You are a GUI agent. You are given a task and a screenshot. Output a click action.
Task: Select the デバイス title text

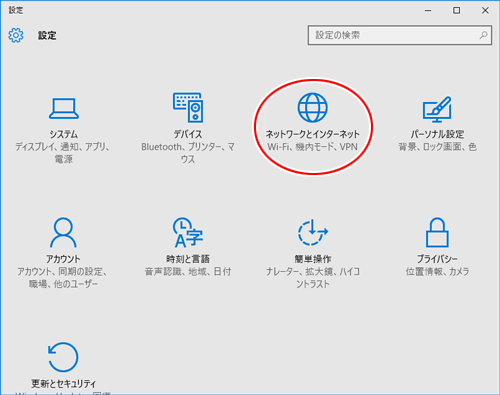pyautogui.click(x=188, y=134)
